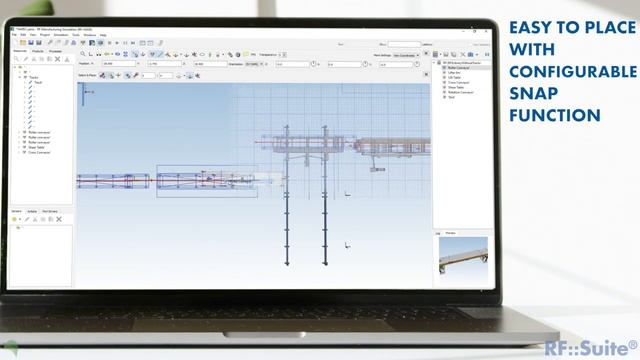Stop the simulation with the stop button

pyautogui.click(x=109, y=43)
